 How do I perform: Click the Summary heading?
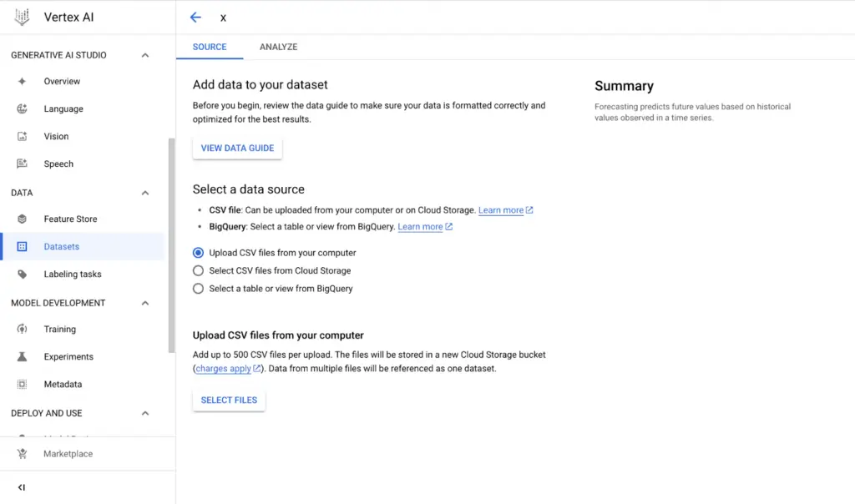[x=624, y=86]
